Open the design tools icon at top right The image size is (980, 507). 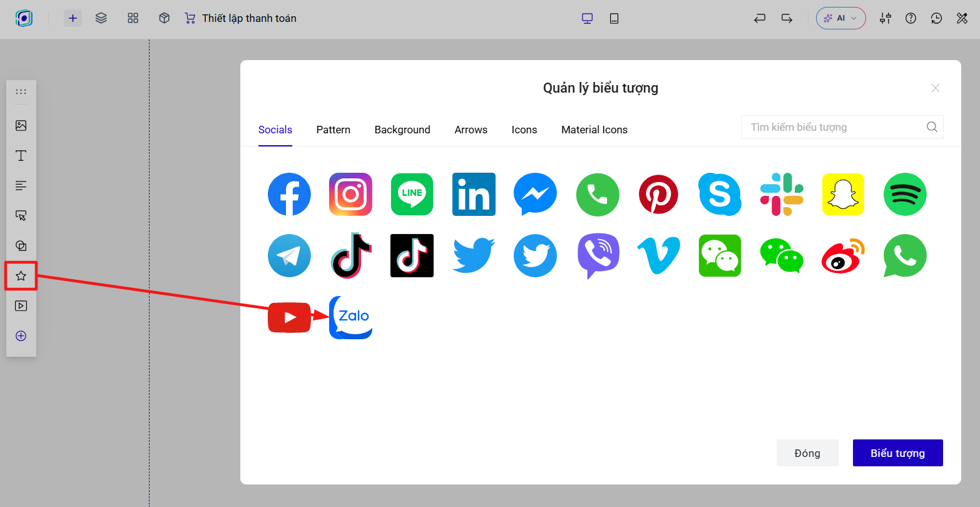pos(962,18)
